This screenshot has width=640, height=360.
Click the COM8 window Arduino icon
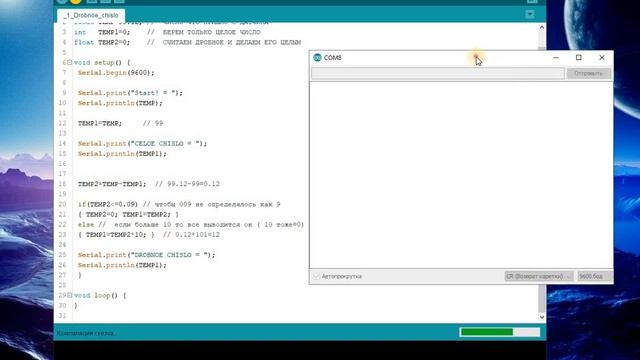coord(317,58)
